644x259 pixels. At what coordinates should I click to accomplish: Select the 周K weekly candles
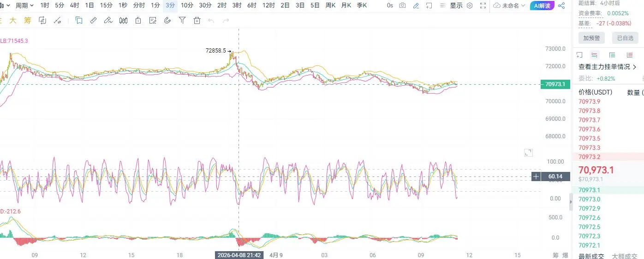click(x=330, y=6)
